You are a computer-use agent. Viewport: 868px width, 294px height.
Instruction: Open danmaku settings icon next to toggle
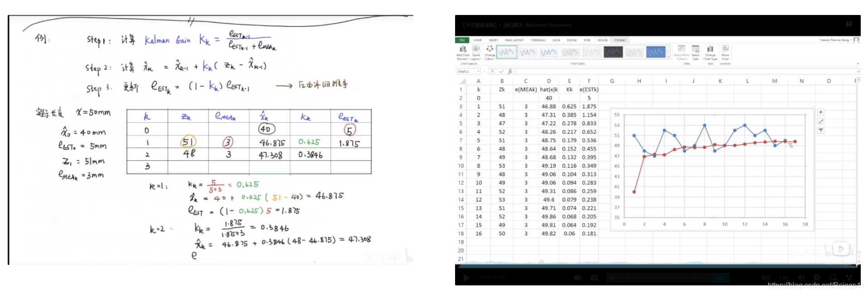pos(594,277)
